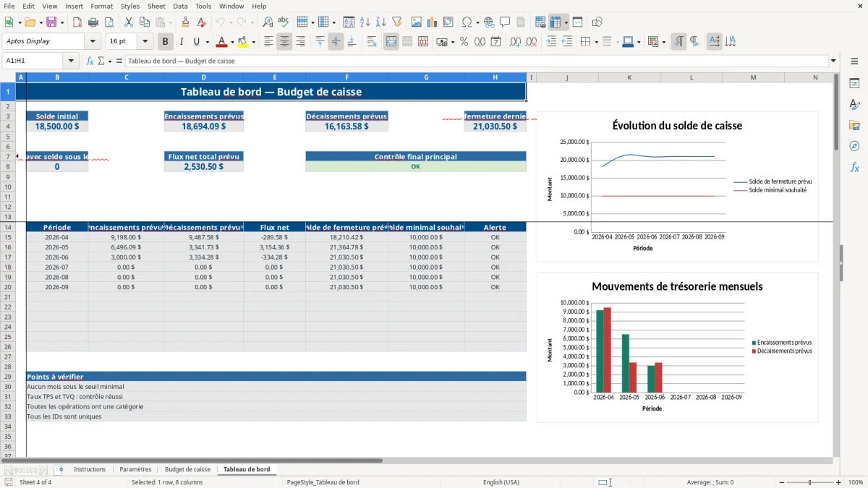Apply yellow Background Color swatch

(x=243, y=42)
